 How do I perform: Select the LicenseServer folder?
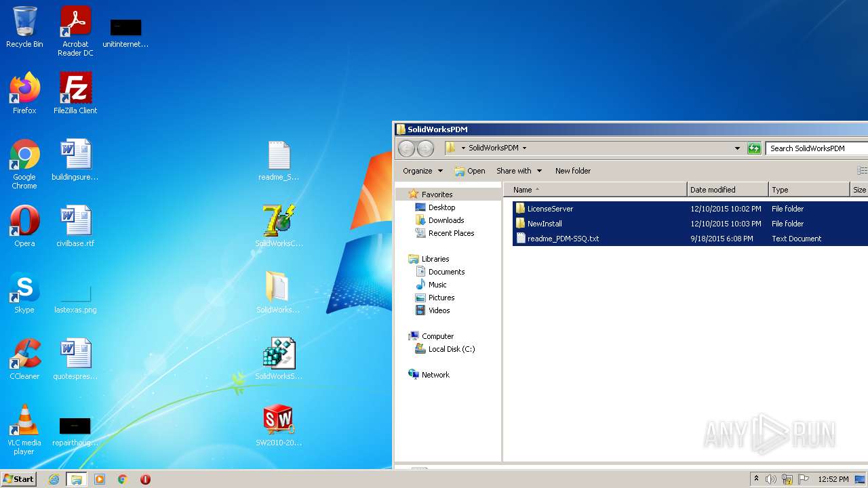click(550, 209)
